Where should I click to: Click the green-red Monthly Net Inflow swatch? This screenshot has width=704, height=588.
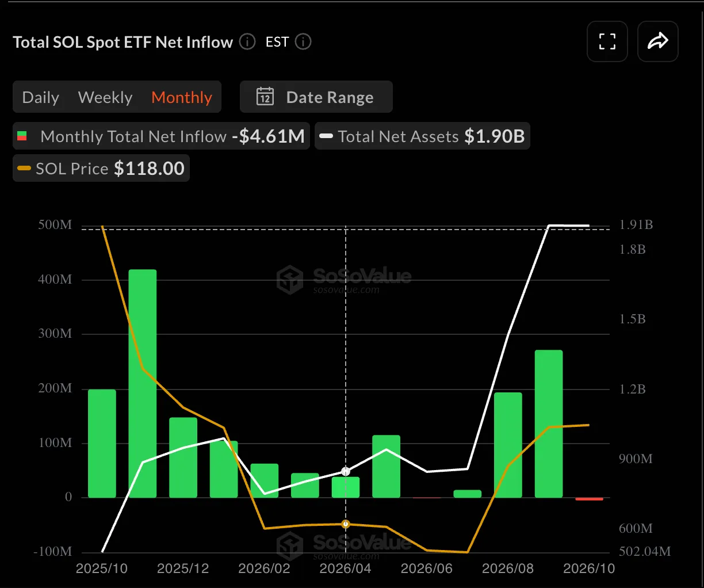pyautogui.click(x=22, y=136)
